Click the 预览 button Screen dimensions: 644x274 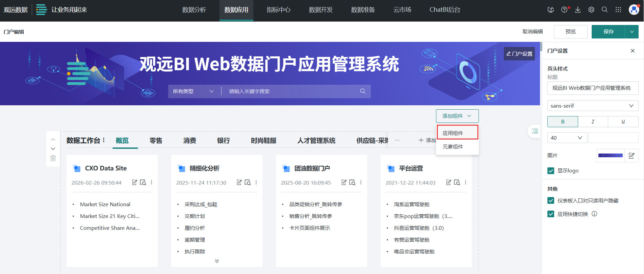[570, 32]
